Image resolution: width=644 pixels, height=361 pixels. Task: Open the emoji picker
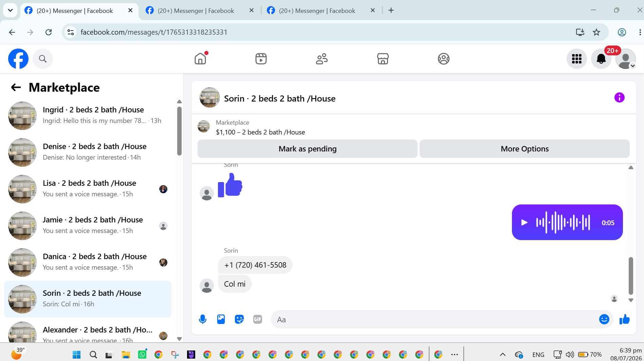point(604,319)
